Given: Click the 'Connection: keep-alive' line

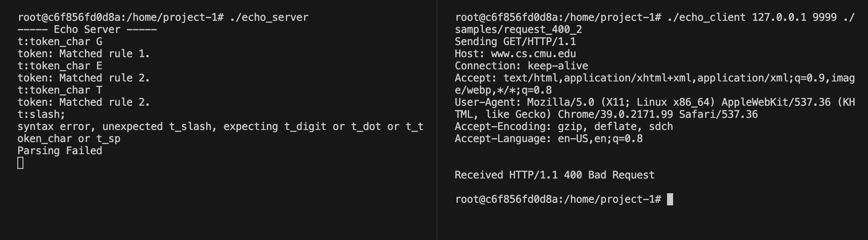Looking at the screenshot, I should 521,66.
